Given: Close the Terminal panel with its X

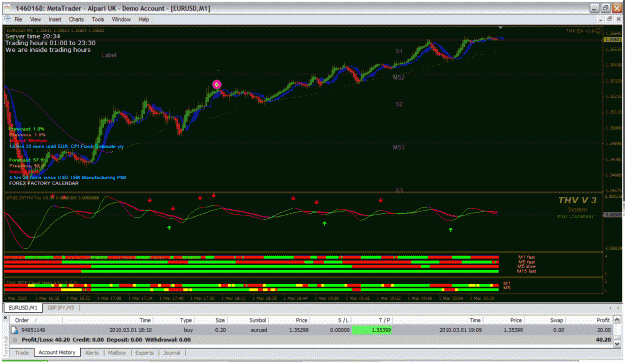Looking at the screenshot, I should pyautogui.click(x=6, y=318).
